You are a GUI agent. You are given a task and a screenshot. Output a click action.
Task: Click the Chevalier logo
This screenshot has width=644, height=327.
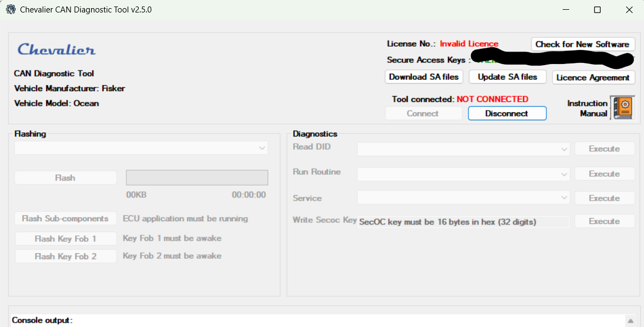(56, 49)
